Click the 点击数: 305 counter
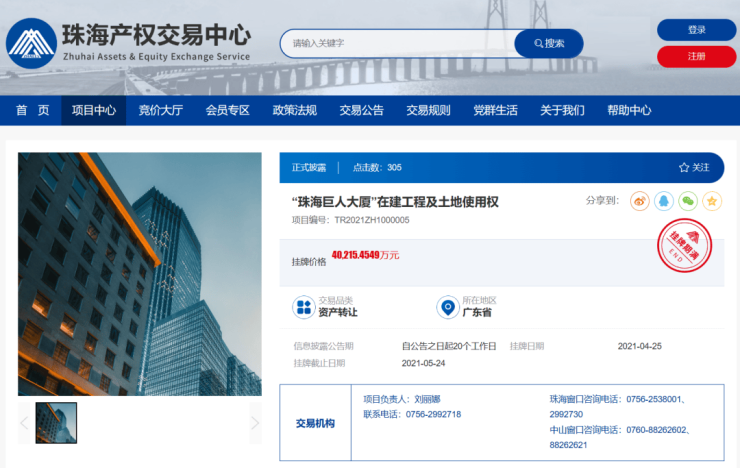Image resolution: width=740 pixels, height=468 pixels. click(x=377, y=167)
